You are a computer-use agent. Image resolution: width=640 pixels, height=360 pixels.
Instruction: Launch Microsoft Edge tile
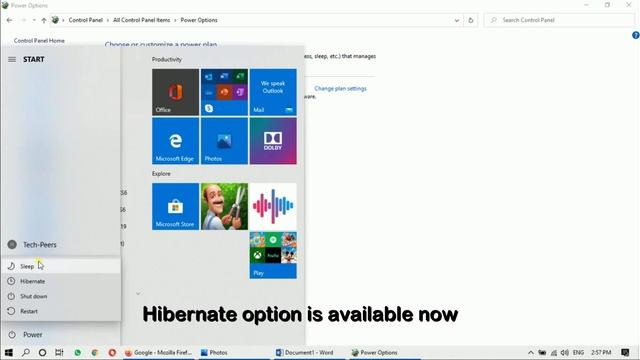tap(176, 141)
